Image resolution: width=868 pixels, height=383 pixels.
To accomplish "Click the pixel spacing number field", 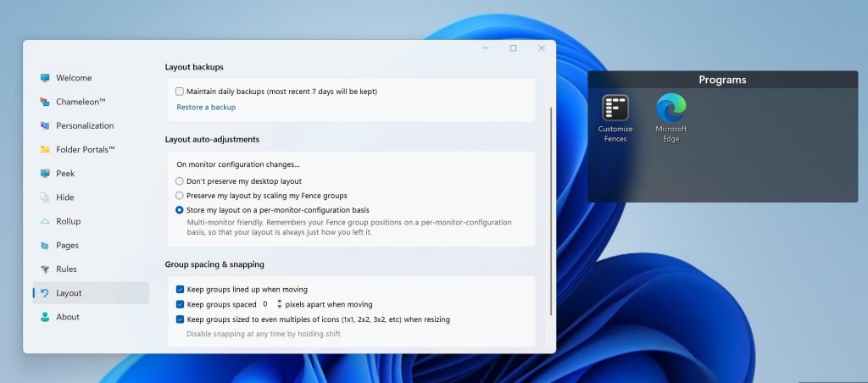I will tap(267, 304).
